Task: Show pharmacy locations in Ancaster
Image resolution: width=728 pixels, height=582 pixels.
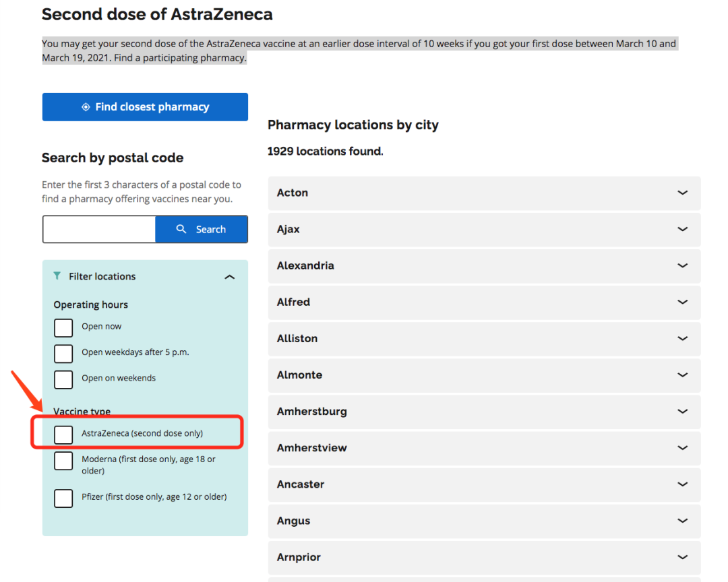Action: click(484, 484)
